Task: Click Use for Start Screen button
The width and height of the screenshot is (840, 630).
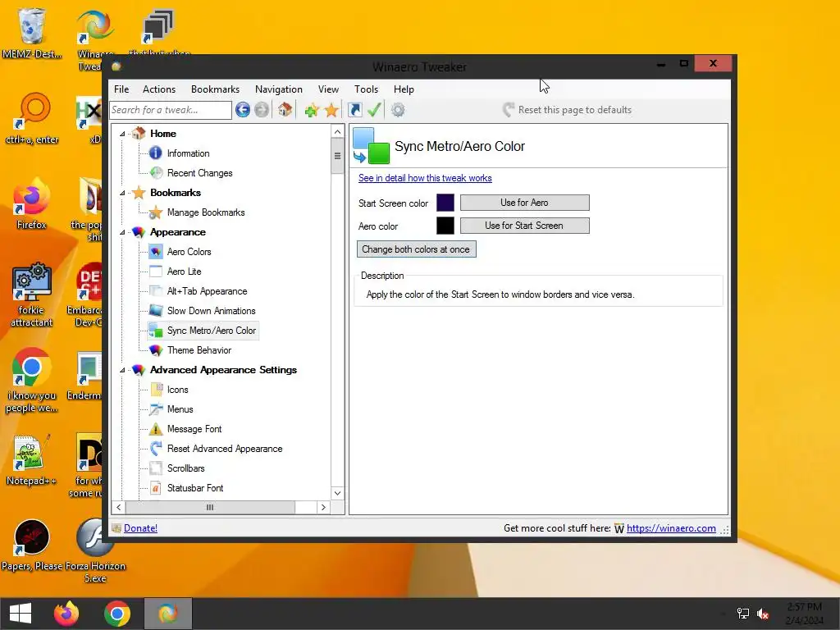Action: pos(524,226)
